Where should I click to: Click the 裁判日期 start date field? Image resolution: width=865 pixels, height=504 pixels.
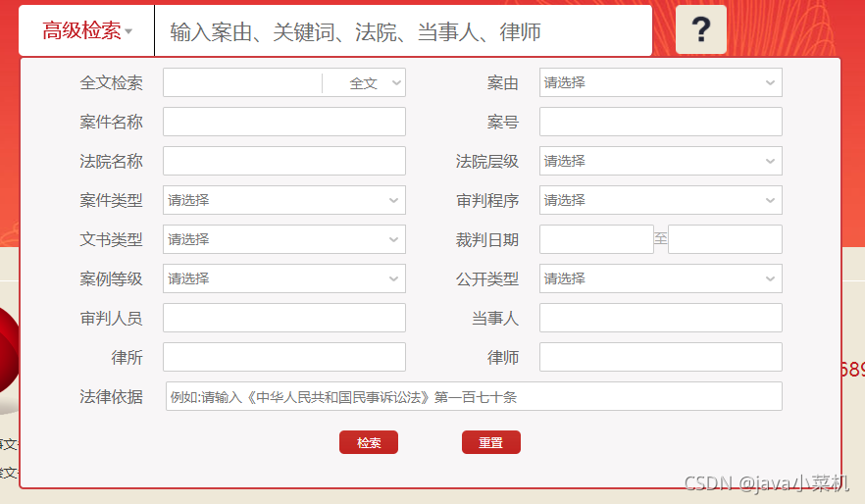(x=596, y=239)
